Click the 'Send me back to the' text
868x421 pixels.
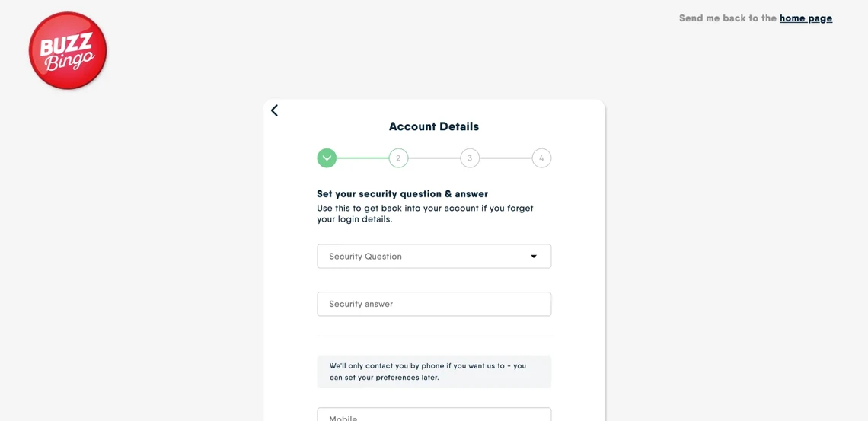tap(728, 18)
